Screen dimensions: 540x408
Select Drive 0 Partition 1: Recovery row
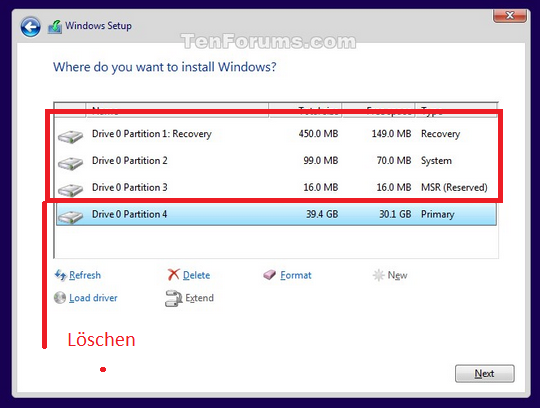point(276,134)
